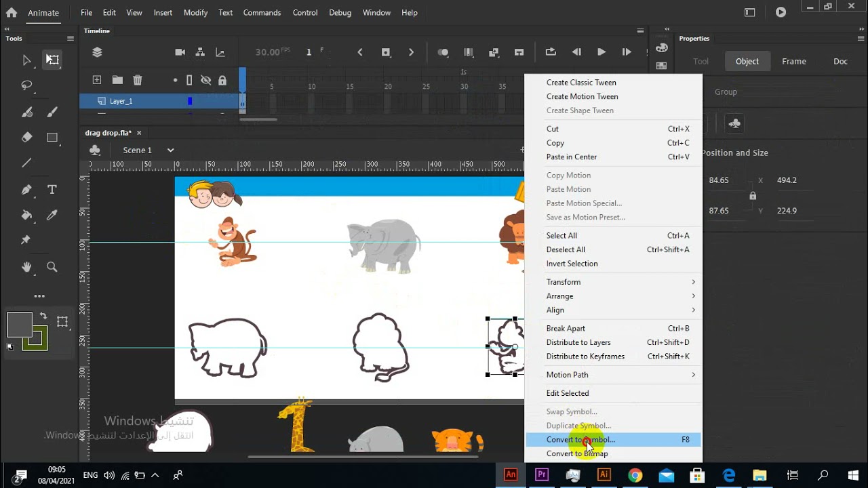Close the drag drop.fla document tab
Viewport: 868px width, 488px height.
point(139,133)
